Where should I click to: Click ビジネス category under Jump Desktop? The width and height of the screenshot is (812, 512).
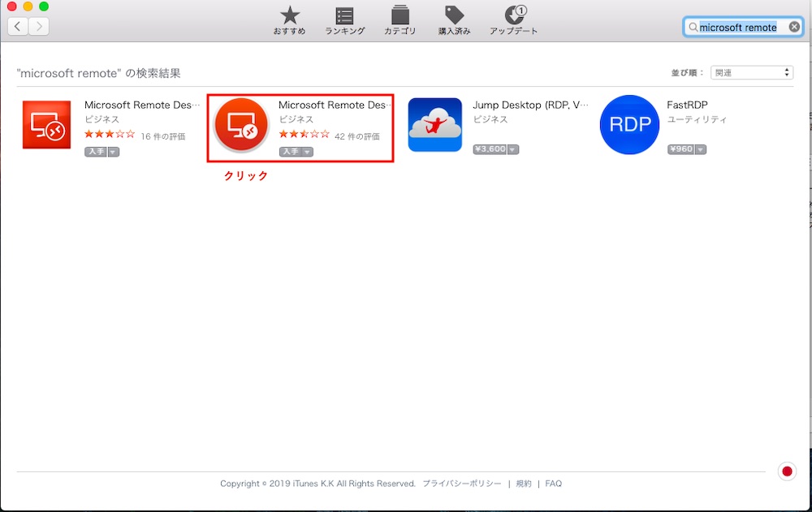pos(490,119)
